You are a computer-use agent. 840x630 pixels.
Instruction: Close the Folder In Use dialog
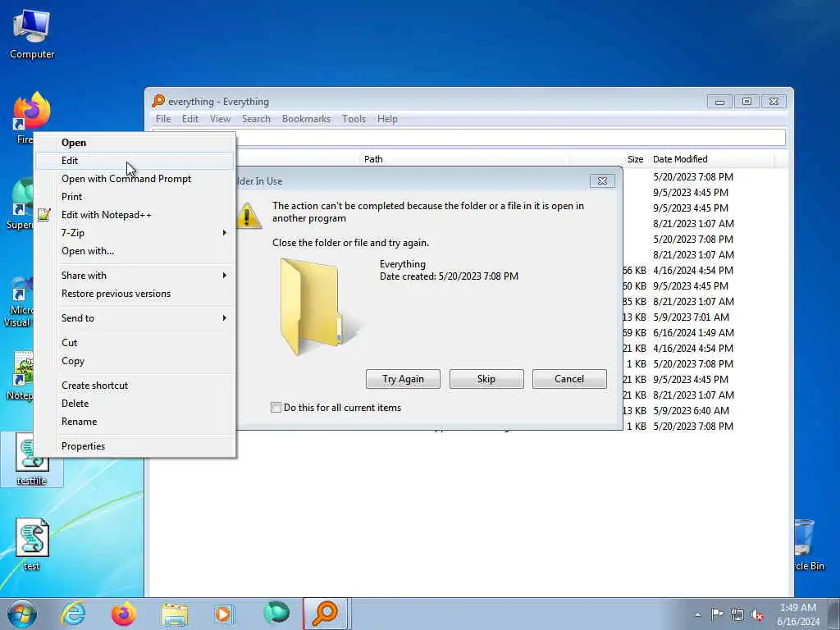[x=602, y=181]
